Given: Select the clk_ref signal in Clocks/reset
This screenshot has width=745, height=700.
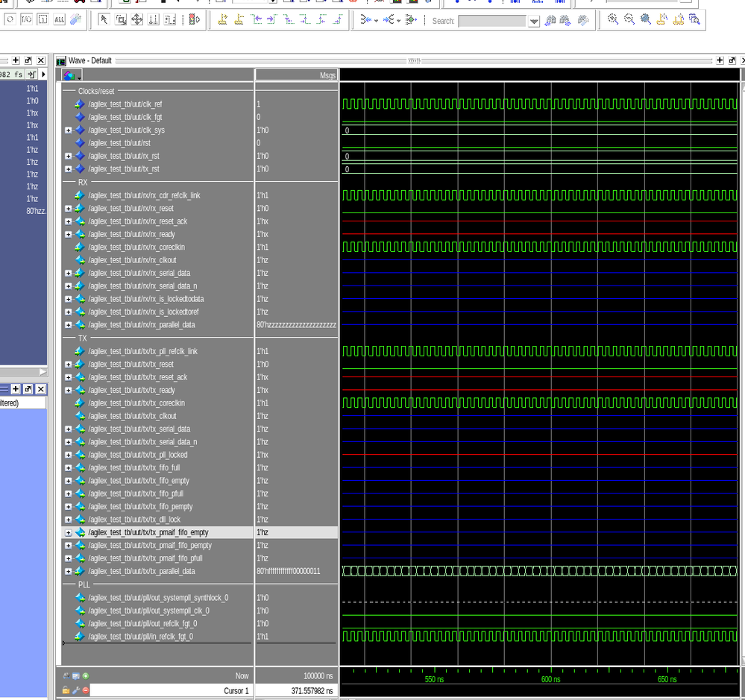Looking at the screenshot, I should pyautogui.click(x=125, y=104).
